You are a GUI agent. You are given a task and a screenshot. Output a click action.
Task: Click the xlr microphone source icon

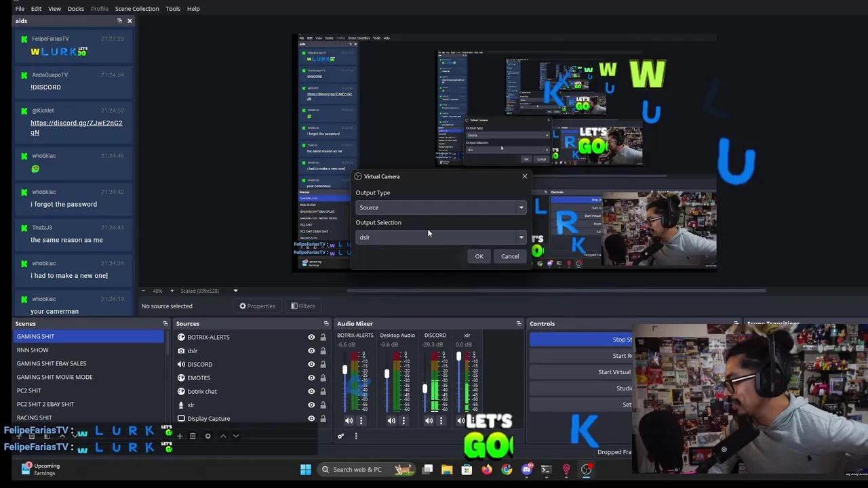(x=181, y=405)
